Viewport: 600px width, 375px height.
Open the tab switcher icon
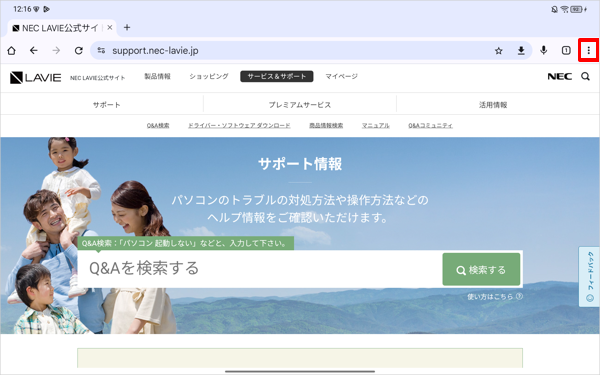tap(566, 50)
